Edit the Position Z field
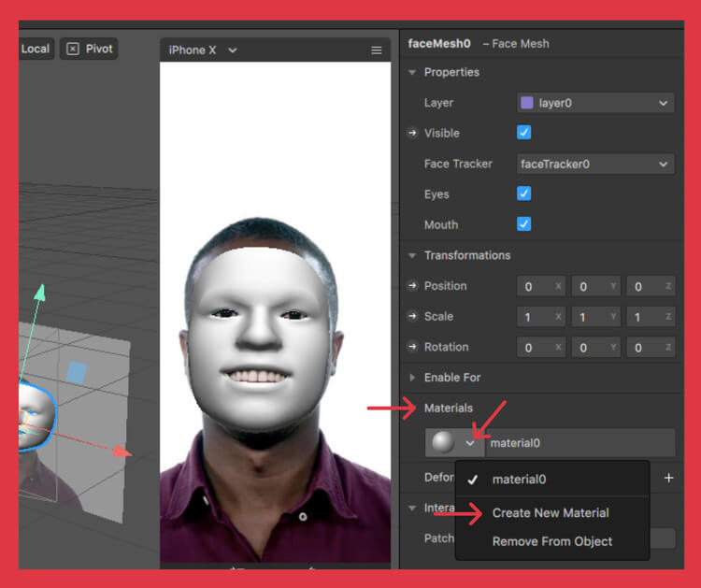Viewport: 701px width, 588px height. (651, 286)
